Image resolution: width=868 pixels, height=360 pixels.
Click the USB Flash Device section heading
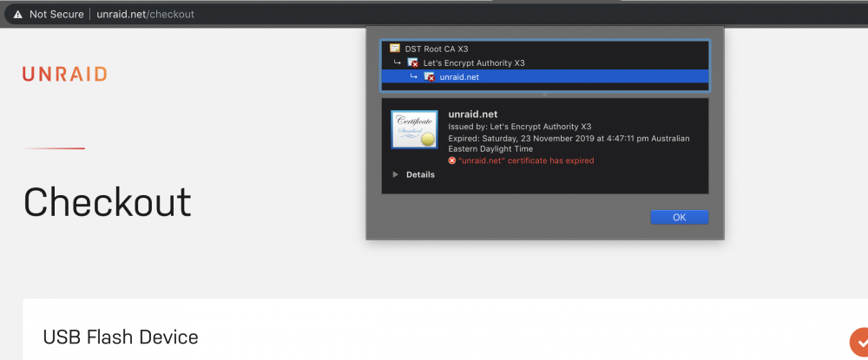coord(120,337)
